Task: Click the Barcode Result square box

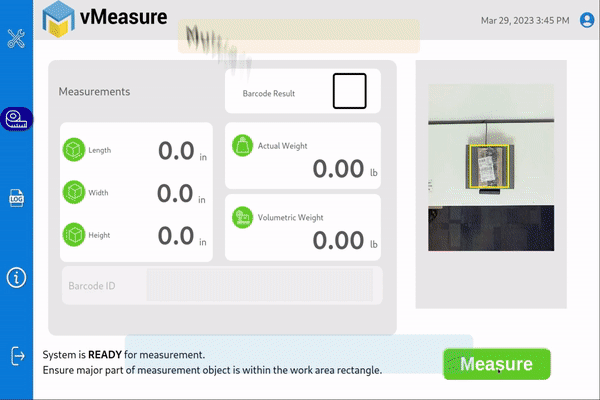Action: [x=349, y=92]
